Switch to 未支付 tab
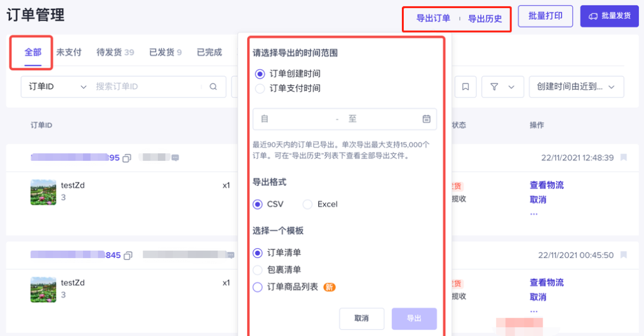This screenshot has height=336, width=644. click(69, 53)
